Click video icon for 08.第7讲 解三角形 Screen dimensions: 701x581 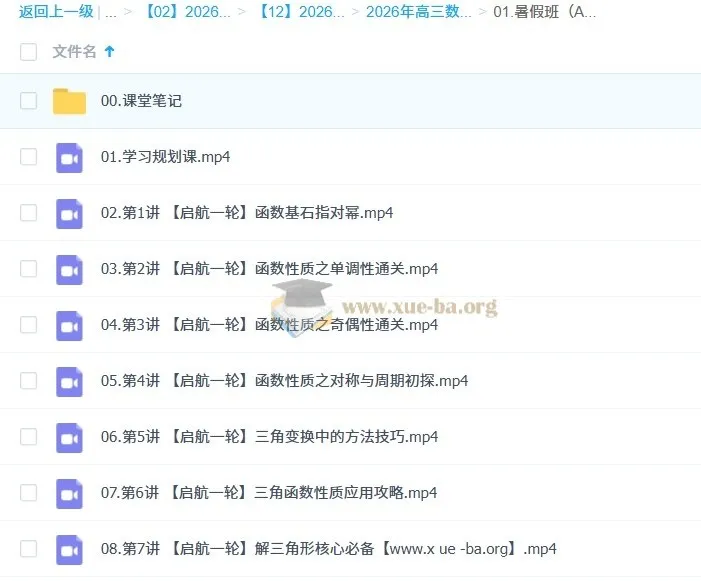pyautogui.click(x=69, y=550)
